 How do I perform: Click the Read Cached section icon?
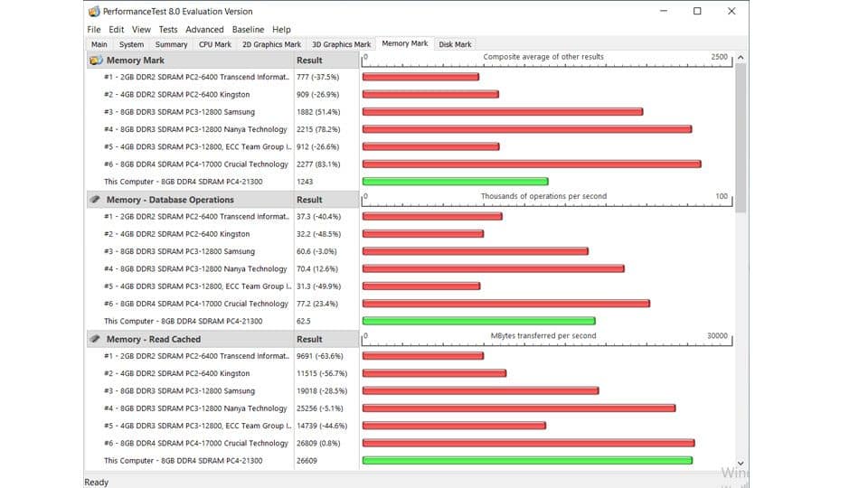95,339
